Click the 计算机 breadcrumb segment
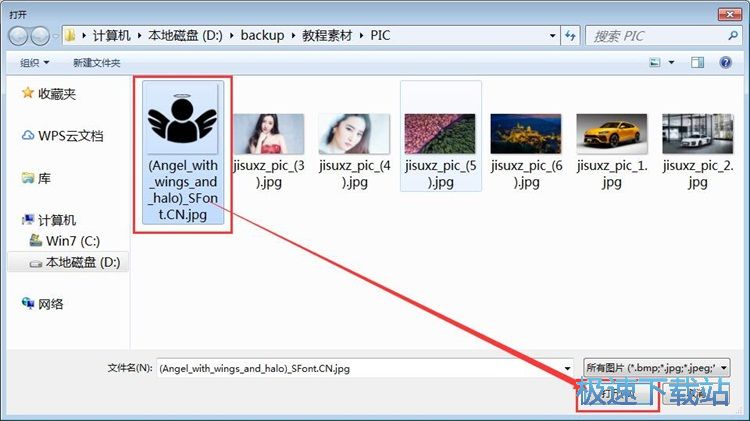 coord(111,35)
